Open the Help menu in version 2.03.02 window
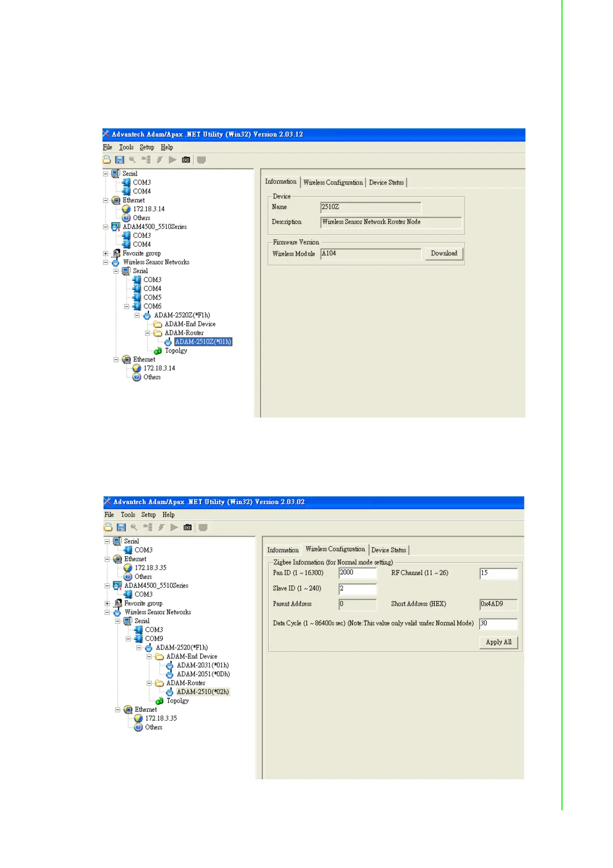Viewport: 613px width, 868px height. [168, 515]
